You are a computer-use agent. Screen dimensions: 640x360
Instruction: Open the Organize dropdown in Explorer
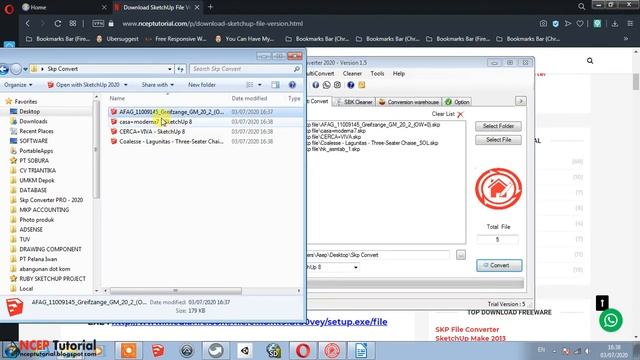pyautogui.click(x=18, y=85)
